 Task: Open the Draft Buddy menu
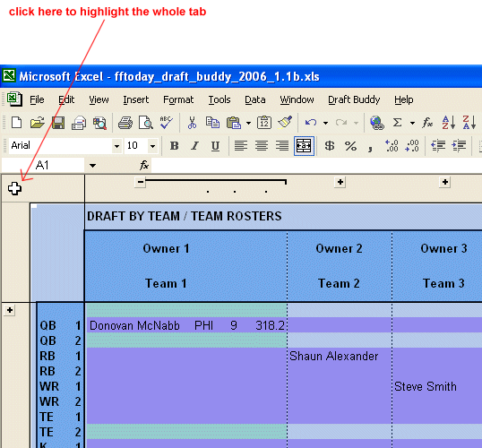(x=354, y=99)
